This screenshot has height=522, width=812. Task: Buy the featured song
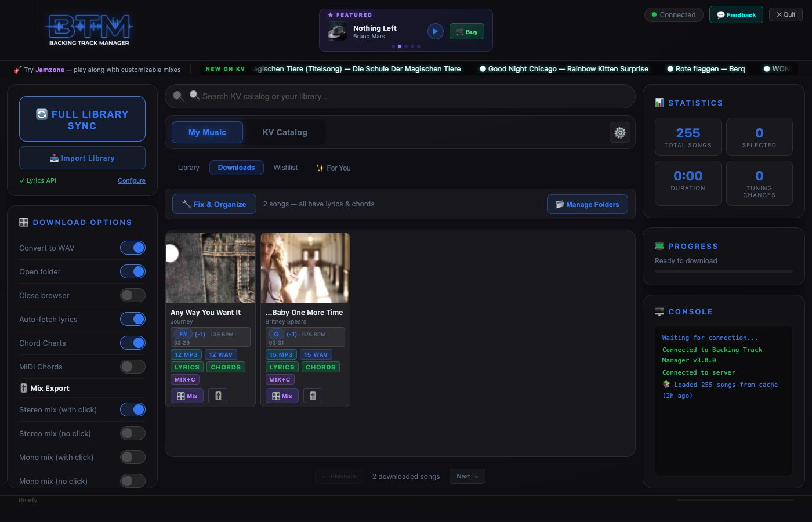coord(467,31)
